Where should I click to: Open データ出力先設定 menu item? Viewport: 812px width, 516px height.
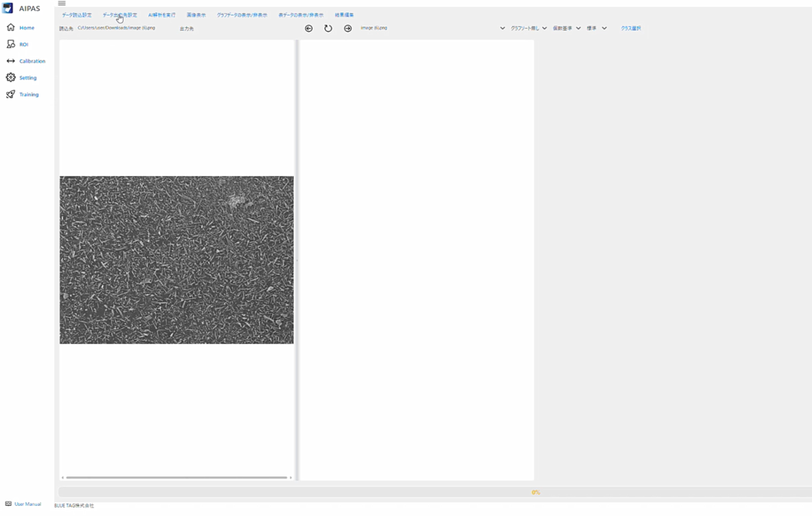pos(121,15)
